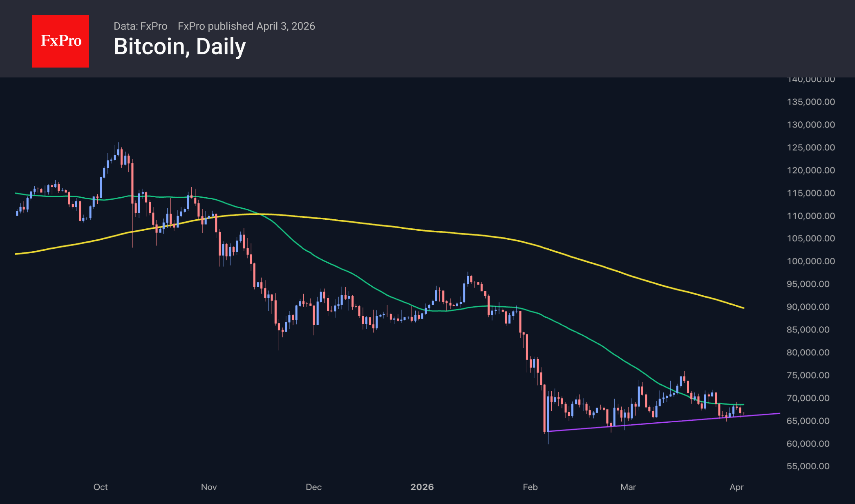Click the right end of the yellow moving average

tap(743, 308)
